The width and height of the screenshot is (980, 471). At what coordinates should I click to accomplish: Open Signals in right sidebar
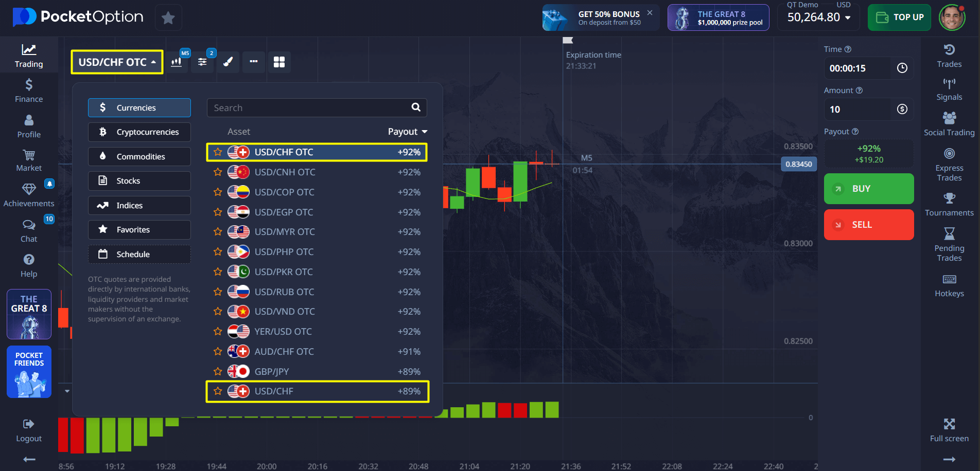coord(949,89)
